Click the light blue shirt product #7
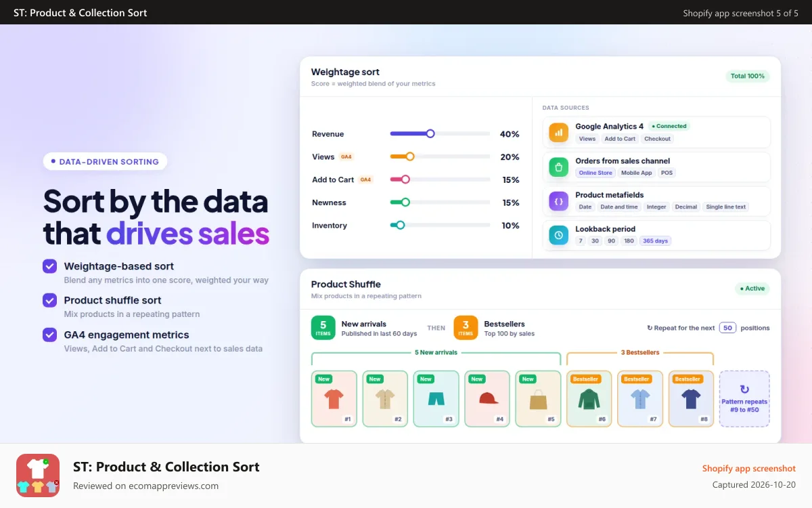 (640, 399)
